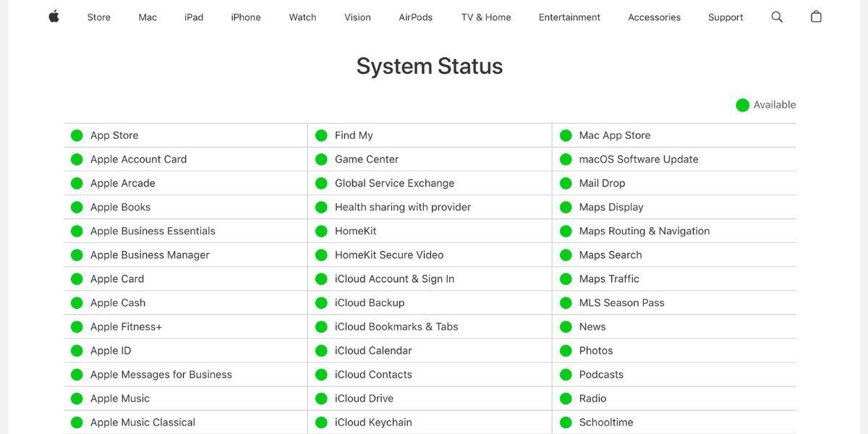
Task: Click the green status dot beside App Store
Action: click(x=76, y=135)
